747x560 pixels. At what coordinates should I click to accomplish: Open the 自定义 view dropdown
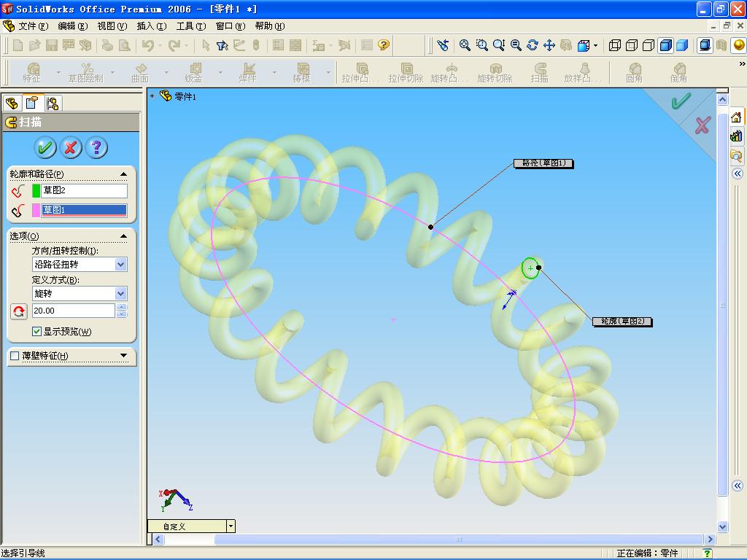231,526
